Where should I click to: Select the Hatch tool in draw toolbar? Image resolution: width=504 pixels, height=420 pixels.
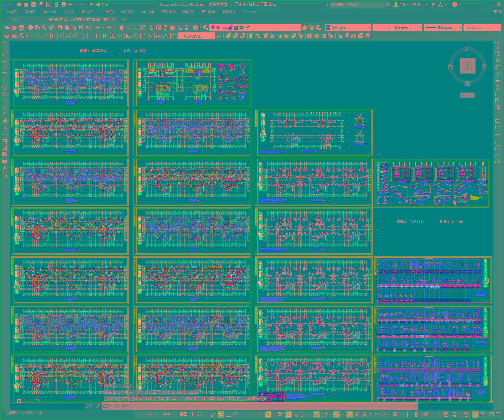coord(5,141)
